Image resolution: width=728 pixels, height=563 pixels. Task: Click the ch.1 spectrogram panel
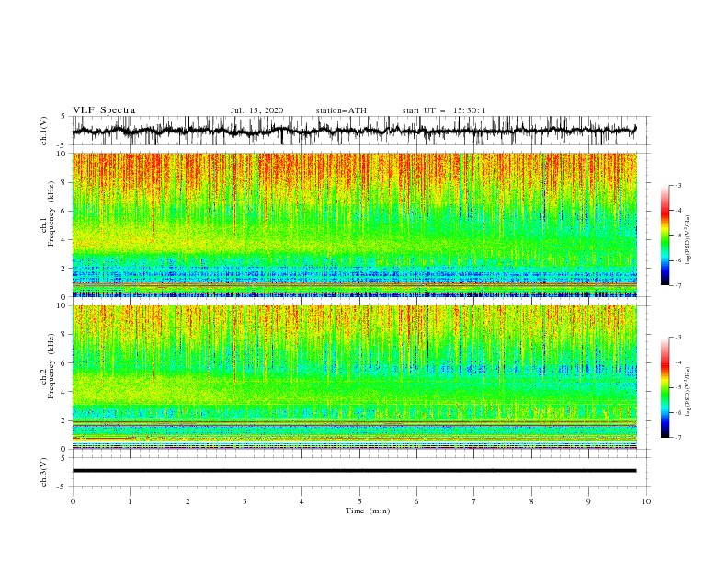click(354, 224)
